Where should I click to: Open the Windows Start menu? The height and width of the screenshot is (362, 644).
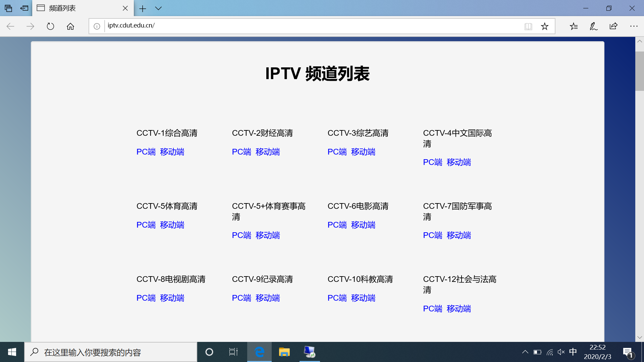[x=12, y=352]
